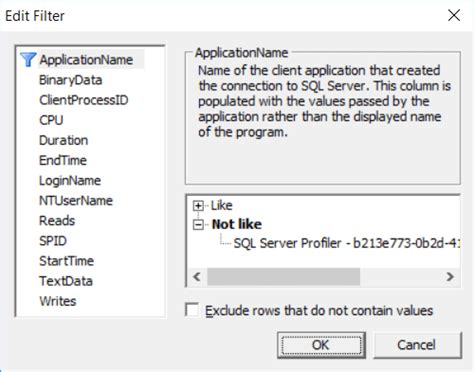This screenshot has width=474, height=372.
Task: Enable Exclude rows that do not contain values
Action: pos(192,310)
